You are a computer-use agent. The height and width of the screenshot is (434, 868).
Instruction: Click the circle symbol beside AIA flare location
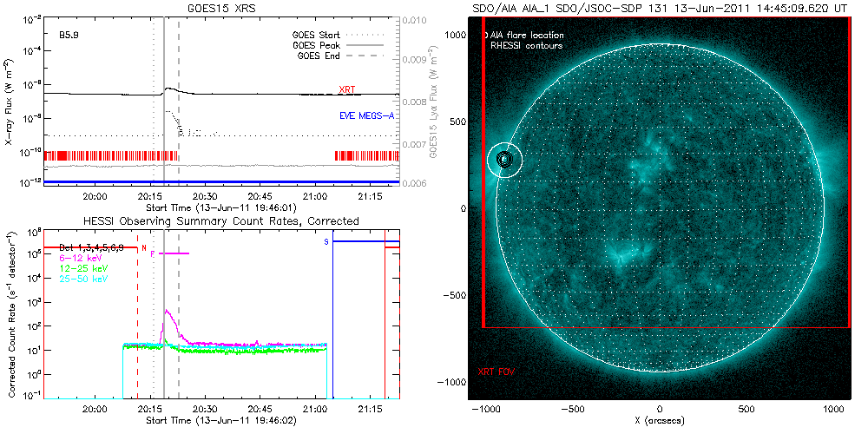click(484, 36)
